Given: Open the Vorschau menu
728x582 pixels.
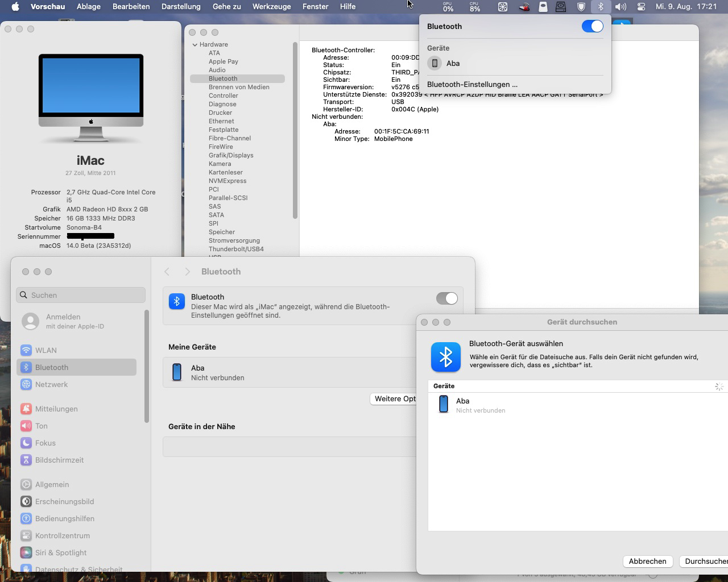Looking at the screenshot, I should coord(48,7).
